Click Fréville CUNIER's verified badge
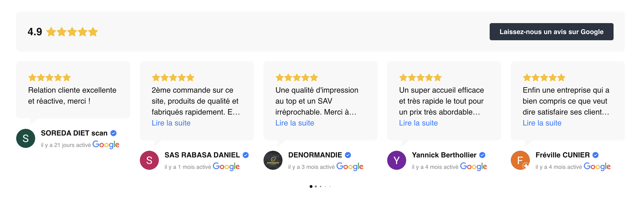Screen dimensions: 644x201 [595, 155]
